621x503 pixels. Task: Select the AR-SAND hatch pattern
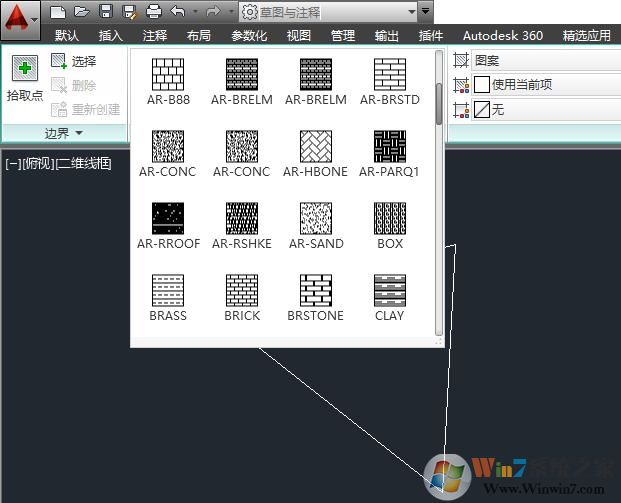click(316, 219)
